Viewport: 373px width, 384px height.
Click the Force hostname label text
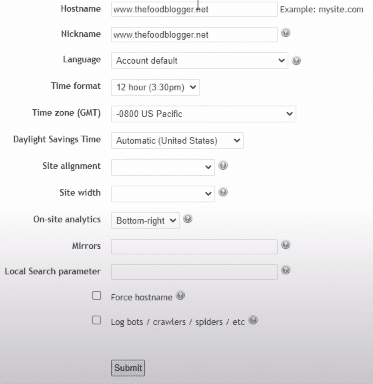point(142,297)
